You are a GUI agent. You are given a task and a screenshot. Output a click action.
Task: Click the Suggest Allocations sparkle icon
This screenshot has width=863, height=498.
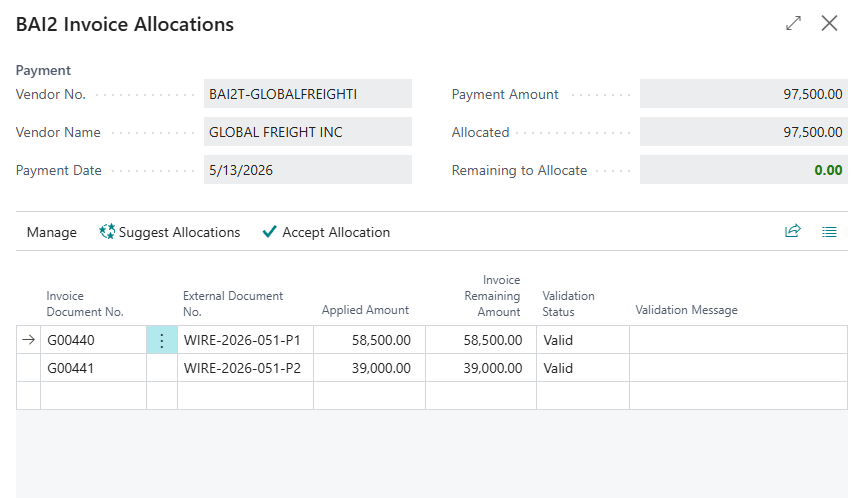pyautogui.click(x=107, y=232)
